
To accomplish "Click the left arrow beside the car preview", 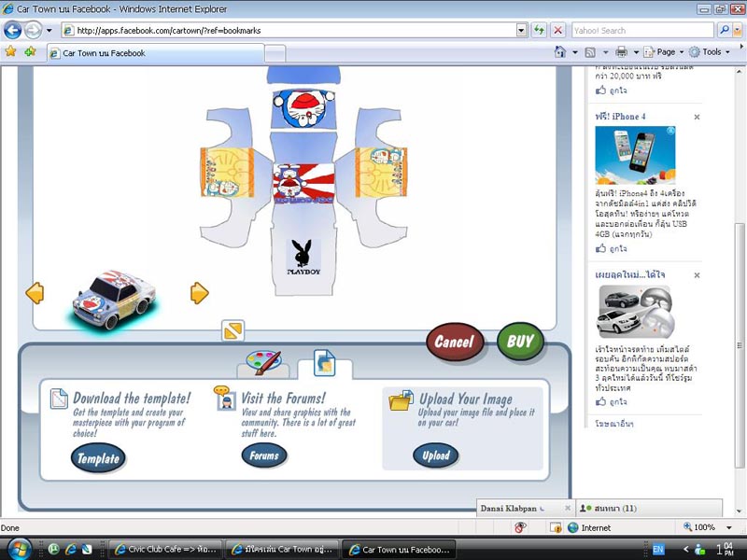I will pos(35,293).
